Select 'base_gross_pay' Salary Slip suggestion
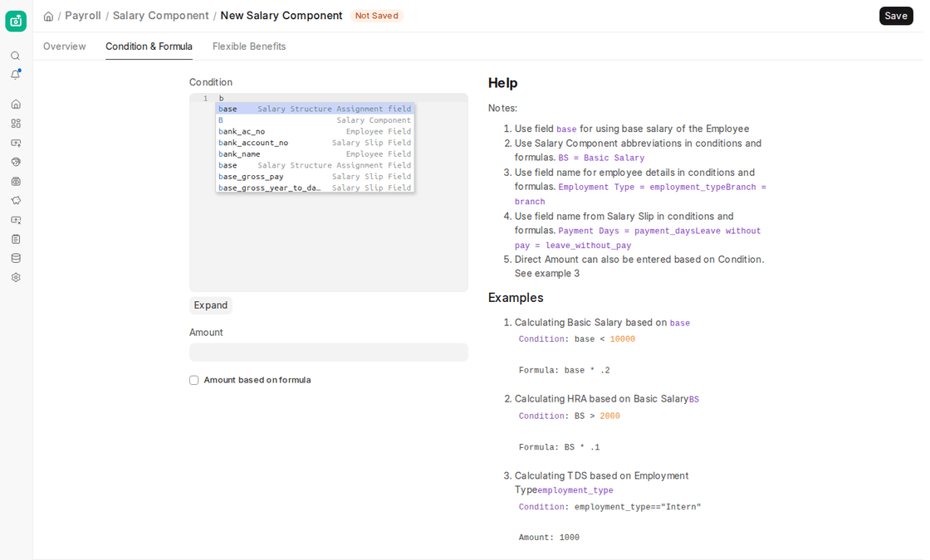This screenshot has height=560, width=930. click(315, 177)
